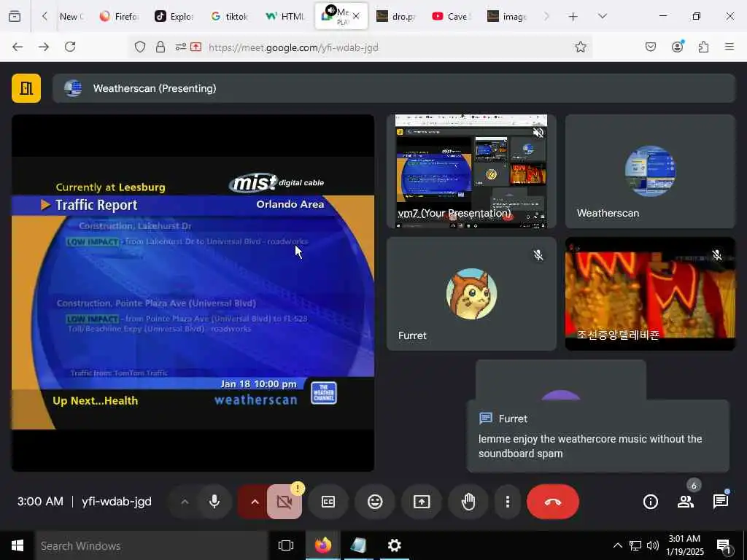The image size is (747, 560).
Task: Switch to the dro.p tab
Action: (396, 16)
